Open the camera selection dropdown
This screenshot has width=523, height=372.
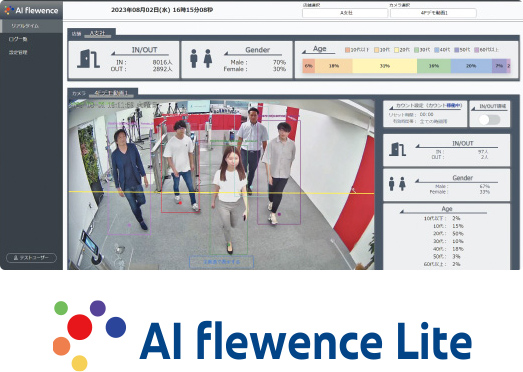433,13
